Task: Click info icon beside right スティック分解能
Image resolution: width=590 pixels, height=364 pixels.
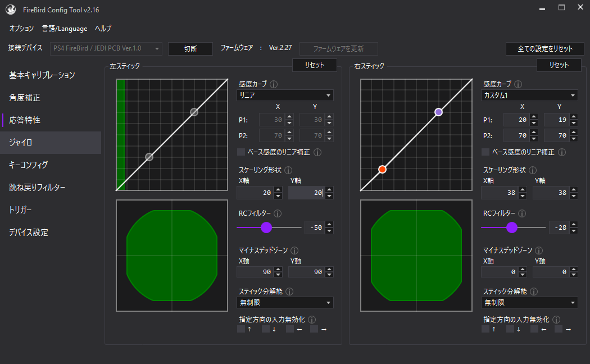Action: pos(534,292)
